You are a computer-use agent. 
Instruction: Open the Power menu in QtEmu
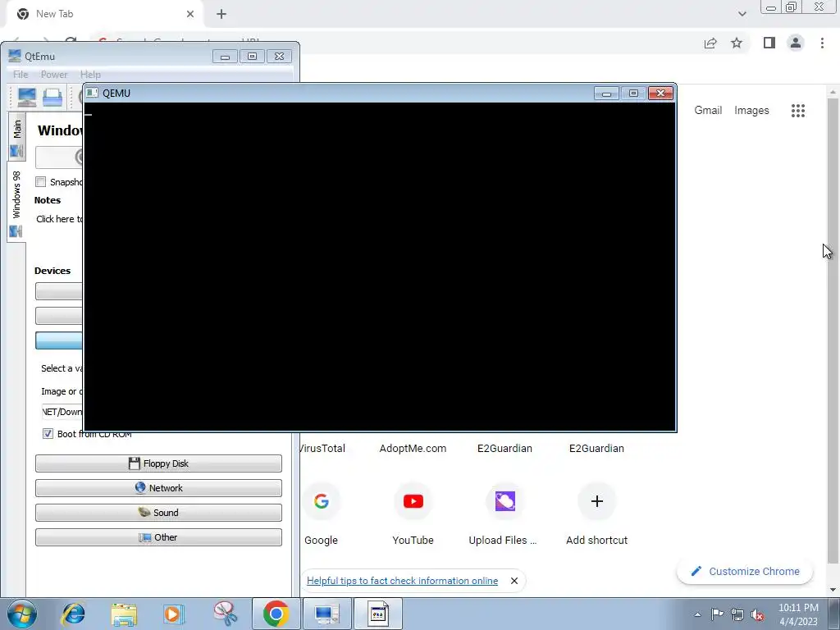pyautogui.click(x=54, y=75)
